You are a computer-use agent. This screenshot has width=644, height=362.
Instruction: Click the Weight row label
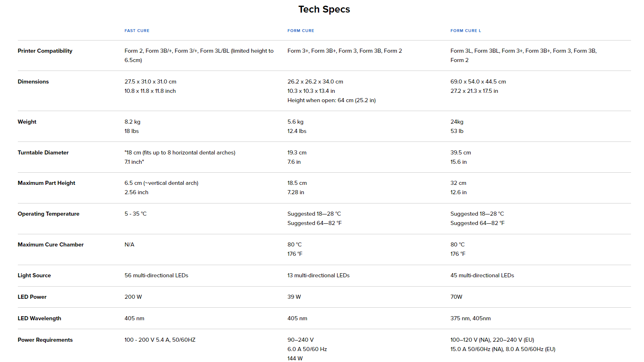[27, 122]
